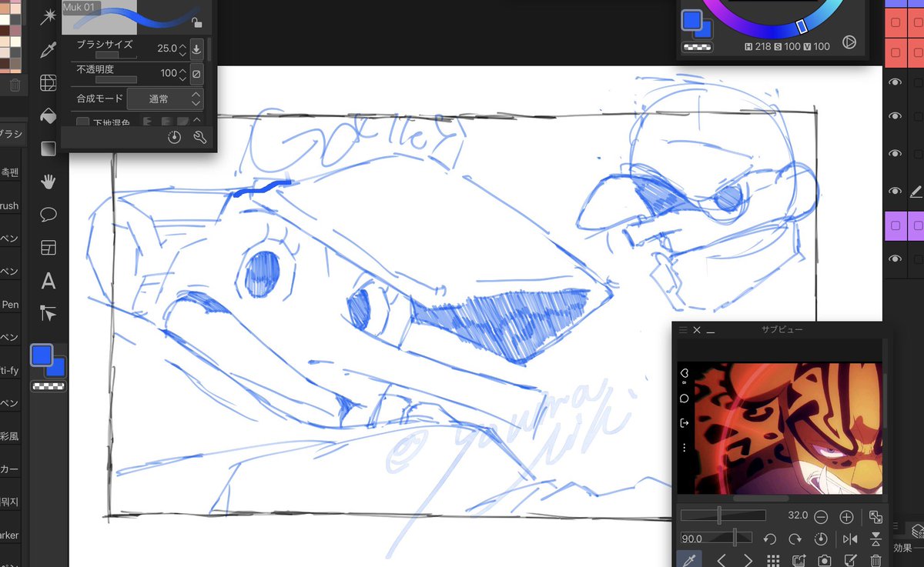Click the Sub View fit-to-window icon
This screenshot has width=924, height=567.
click(x=875, y=517)
